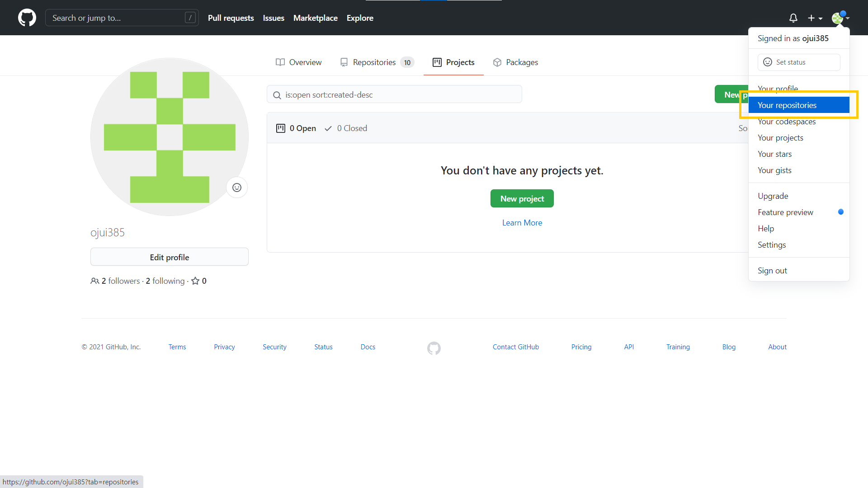Screen dimensions: 868x488
Task: Click the star icon next to 0
Action: pyautogui.click(x=195, y=281)
